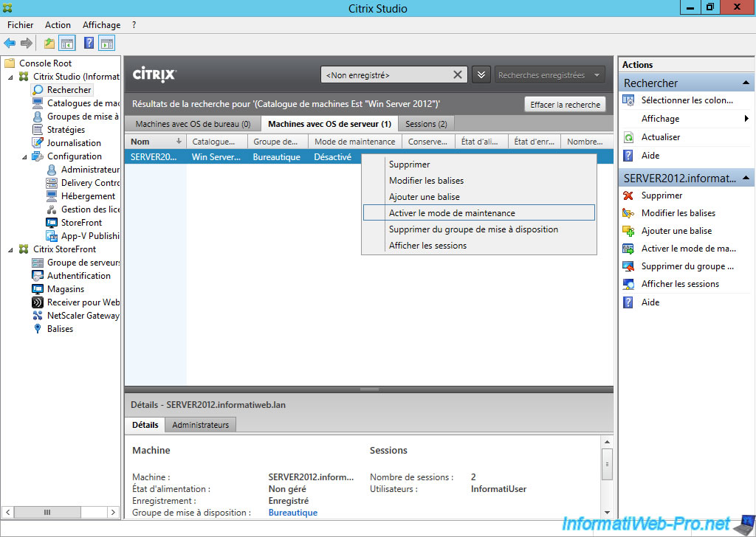Click Supprimer du groupe action icon
This screenshot has width=756, height=537.
[x=628, y=266]
